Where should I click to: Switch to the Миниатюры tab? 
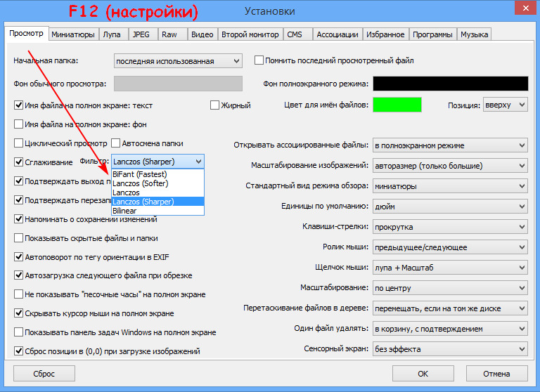pos(73,34)
